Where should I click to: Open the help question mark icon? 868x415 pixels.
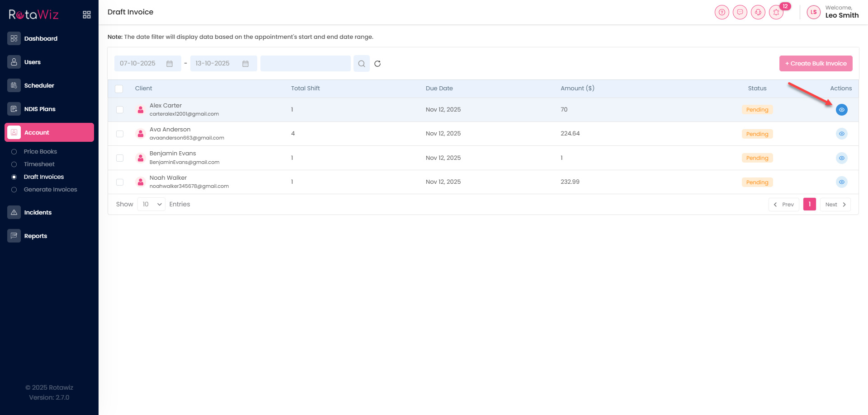click(722, 12)
